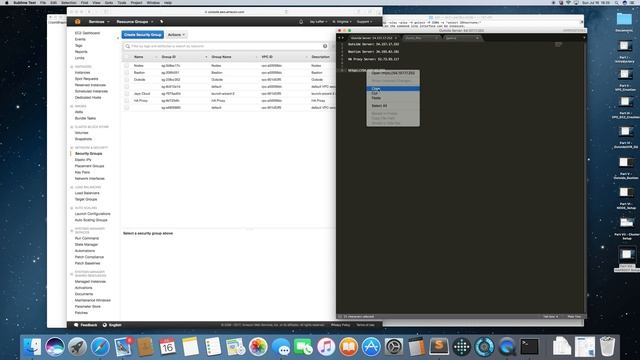Open AWS notifications bell
The height and width of the screenshot is (360, 640).
(x=301, y=22)
